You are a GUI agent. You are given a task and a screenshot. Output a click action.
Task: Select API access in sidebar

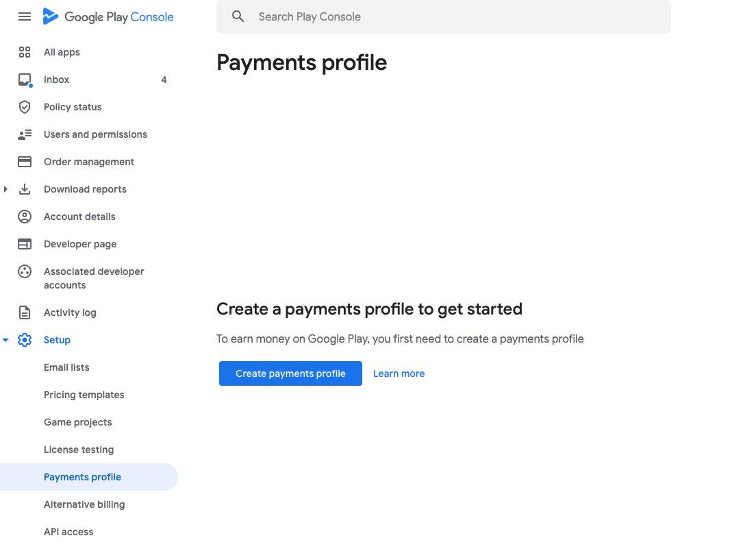pos(68,532)
